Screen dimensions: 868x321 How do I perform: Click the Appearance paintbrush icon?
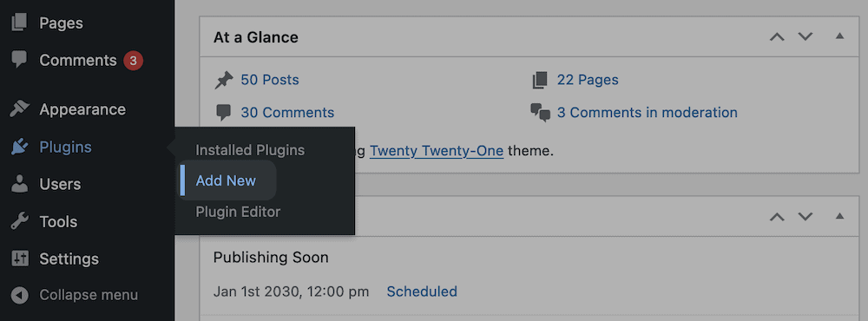(19, 109)
